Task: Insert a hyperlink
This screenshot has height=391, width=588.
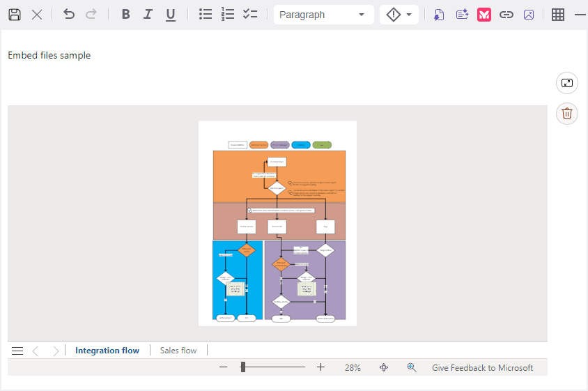Action: [506, 15]
